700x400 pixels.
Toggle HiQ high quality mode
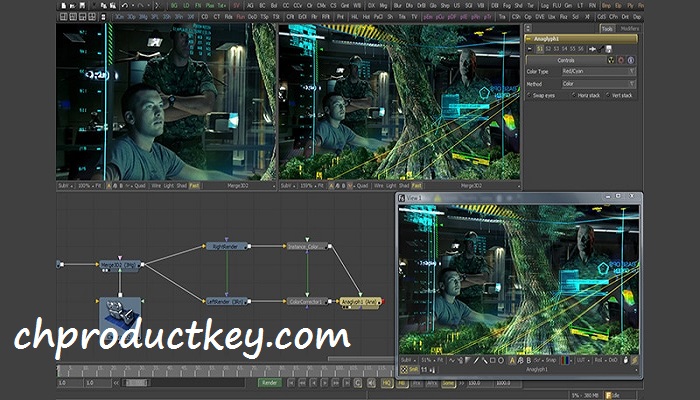[x=387, y=383]
